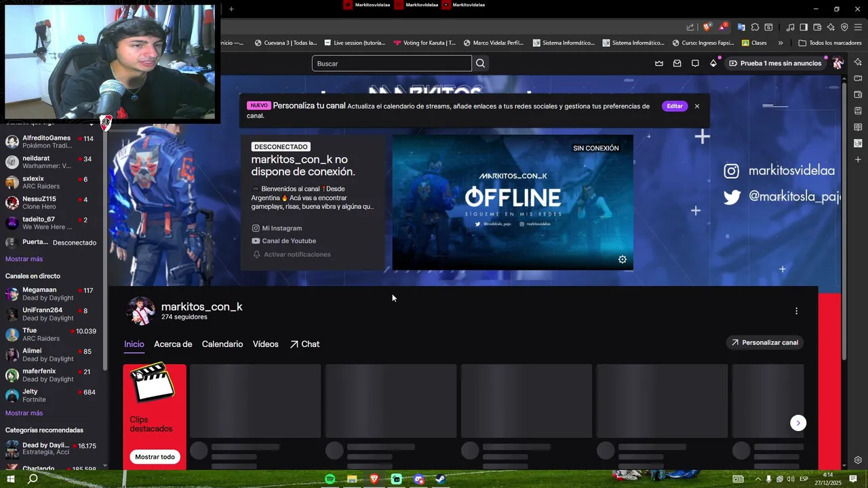868x488 pixels.
Task: Open the Prime loot crown icon
Action: coord(659,63)
